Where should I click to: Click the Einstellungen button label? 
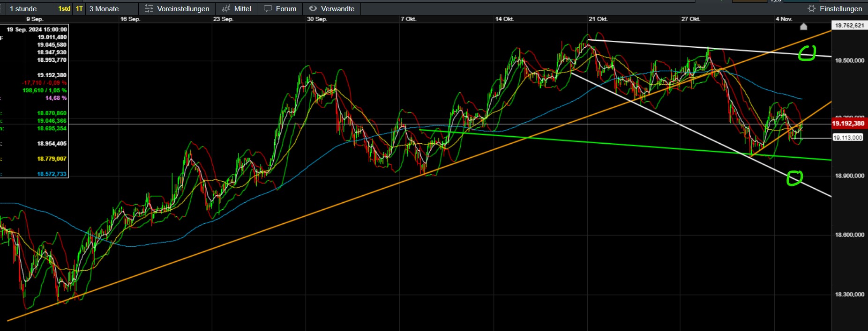(840, 9)
